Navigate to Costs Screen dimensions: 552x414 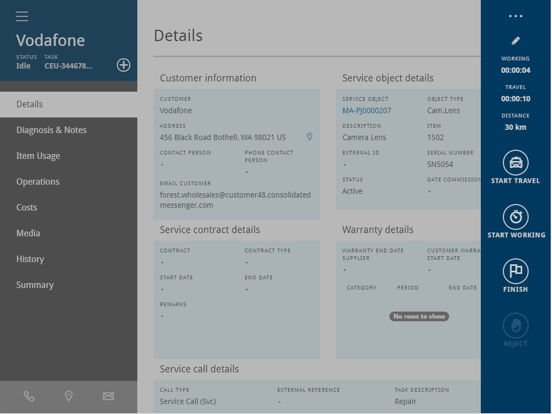(x=69, y=207)
